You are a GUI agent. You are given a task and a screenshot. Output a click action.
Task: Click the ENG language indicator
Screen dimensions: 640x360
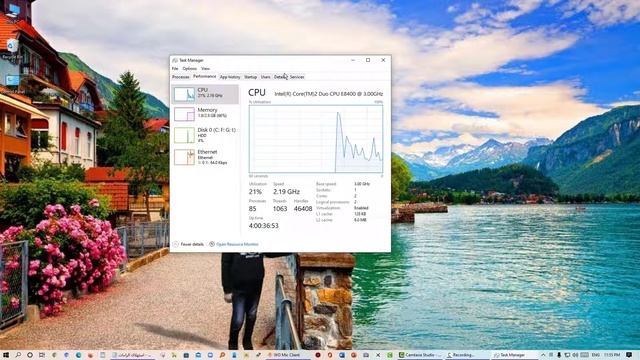595,355
